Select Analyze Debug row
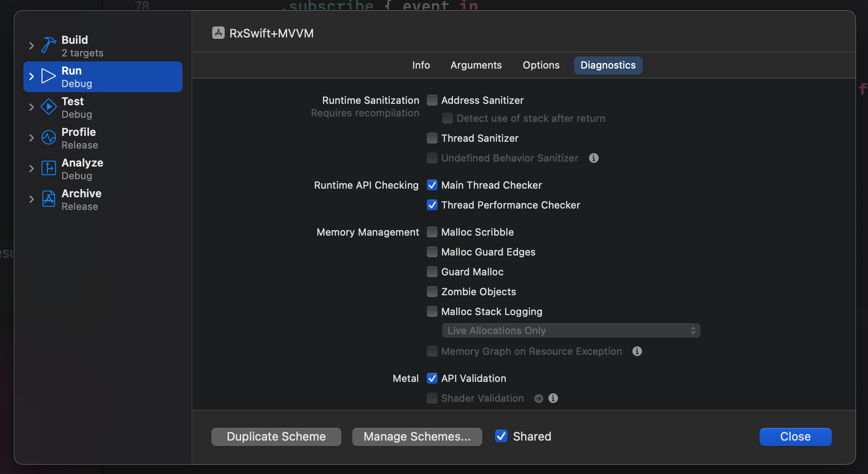This screenshot has width=868, height=474. [103, 169]
